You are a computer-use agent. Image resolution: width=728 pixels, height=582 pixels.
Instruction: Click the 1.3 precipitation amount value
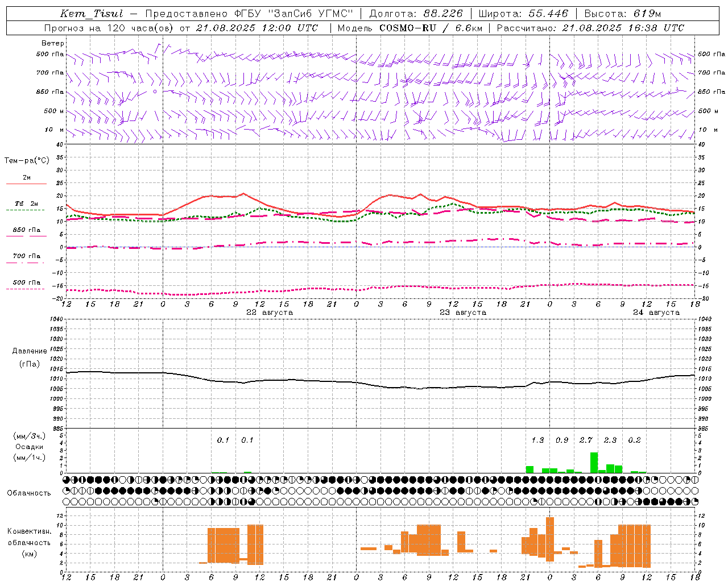[537, 440]
